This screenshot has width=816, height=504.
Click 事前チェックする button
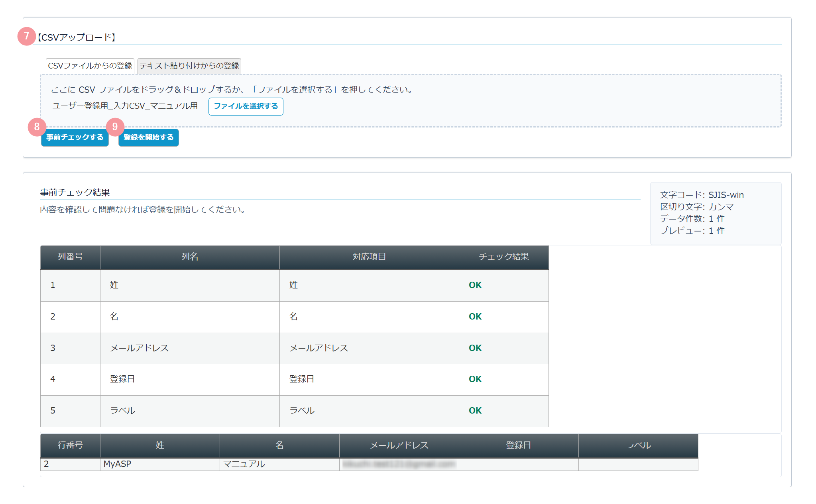pos(75,137)
